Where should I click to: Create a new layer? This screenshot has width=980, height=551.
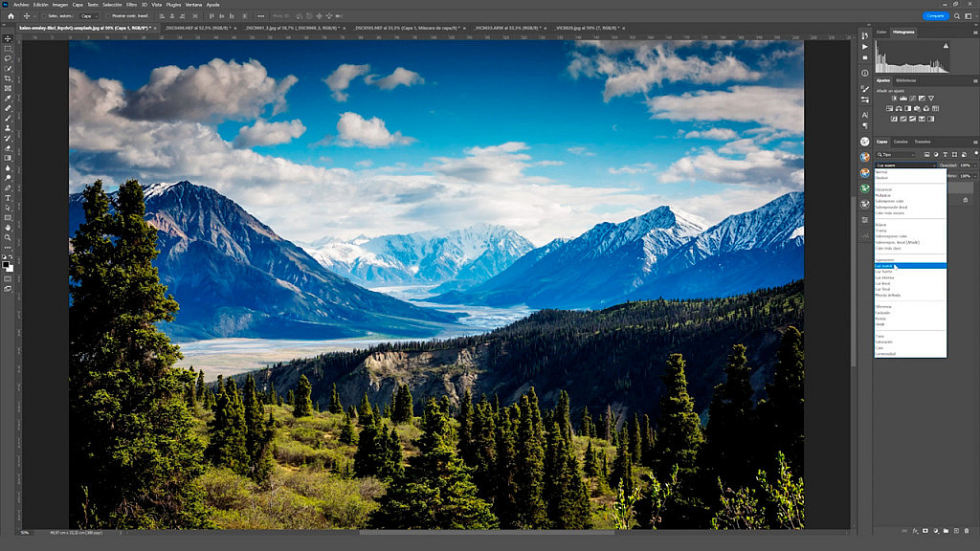click(956, 531)
